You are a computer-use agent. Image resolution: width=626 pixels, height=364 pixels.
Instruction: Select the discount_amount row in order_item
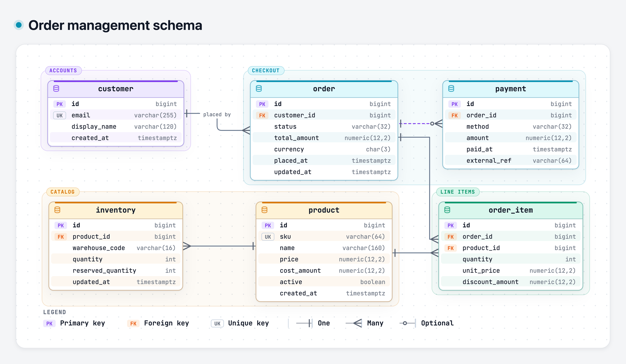point(511,282)
